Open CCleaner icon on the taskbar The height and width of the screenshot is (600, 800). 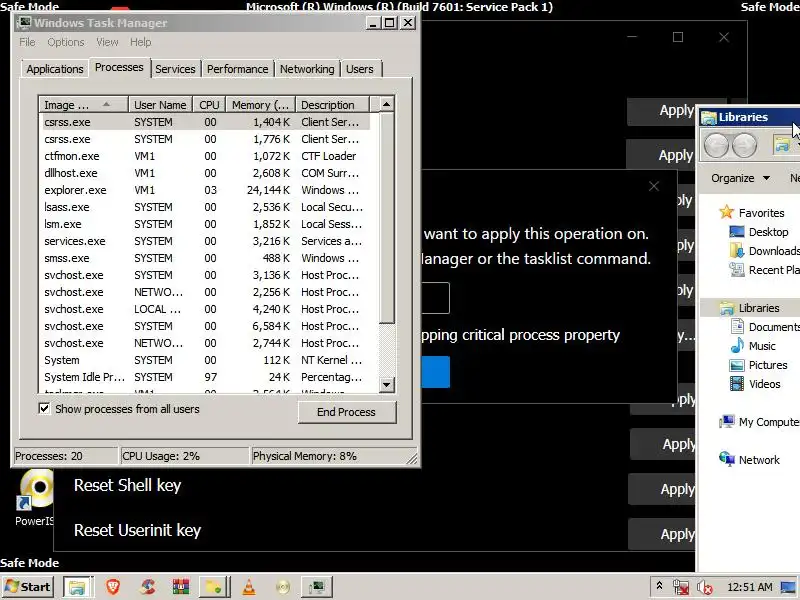[x=147, y=587]
